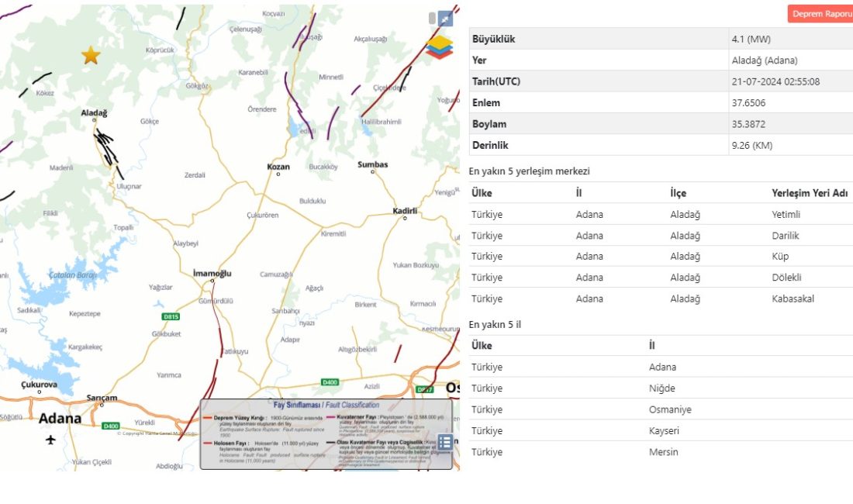Click the Kargakekeç village label on map

(85, 347)
